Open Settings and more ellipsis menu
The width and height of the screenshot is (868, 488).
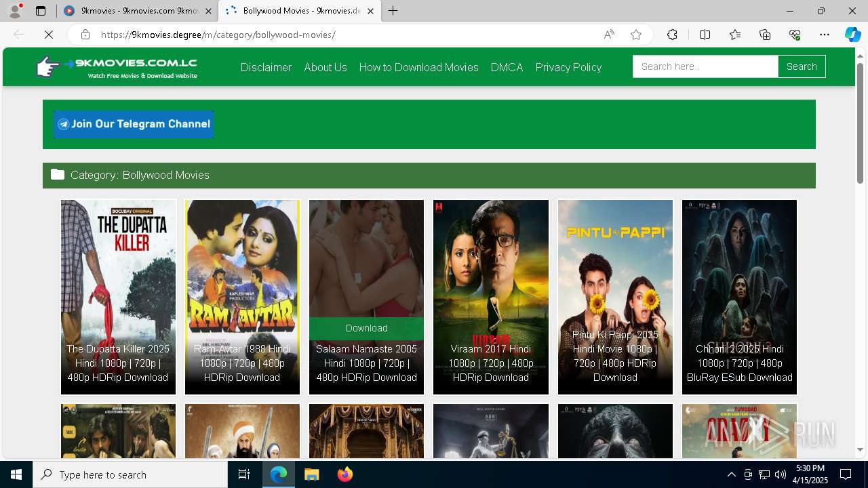[825, 35]
